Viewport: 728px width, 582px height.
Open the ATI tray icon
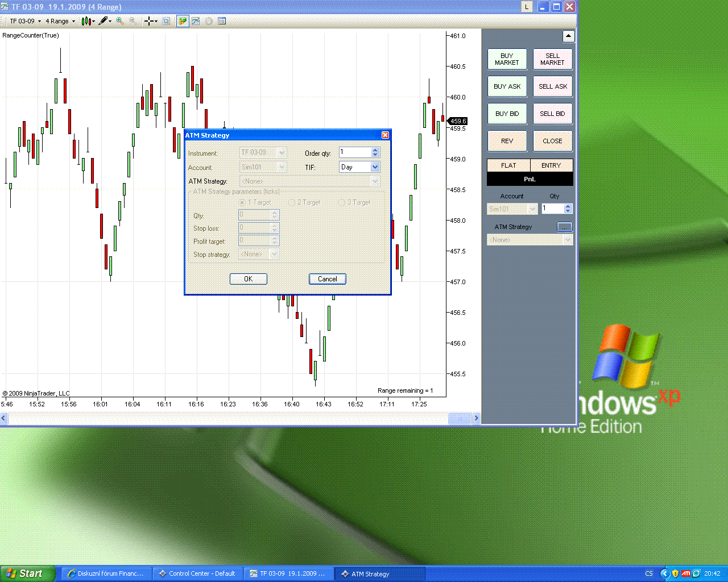(x=686, y=573)
